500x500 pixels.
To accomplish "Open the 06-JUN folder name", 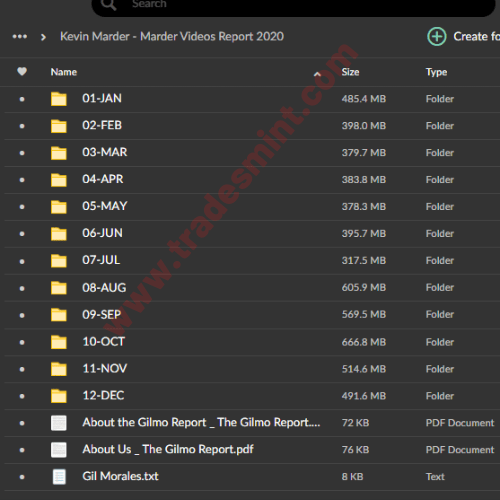I will coord(102,233).
